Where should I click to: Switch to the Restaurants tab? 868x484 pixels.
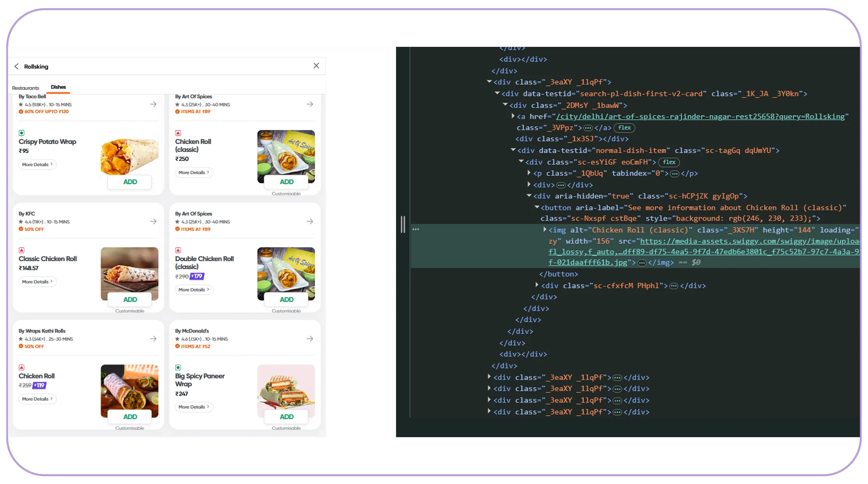pyautogui.click(x=25, y=88)
